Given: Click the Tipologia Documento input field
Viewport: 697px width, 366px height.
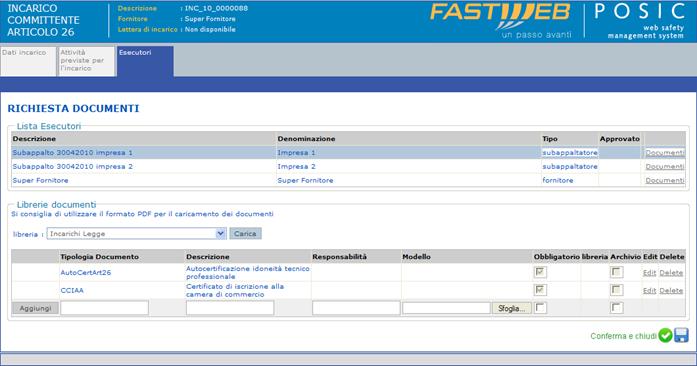Looking at the screenshot, I should (104, 308).
